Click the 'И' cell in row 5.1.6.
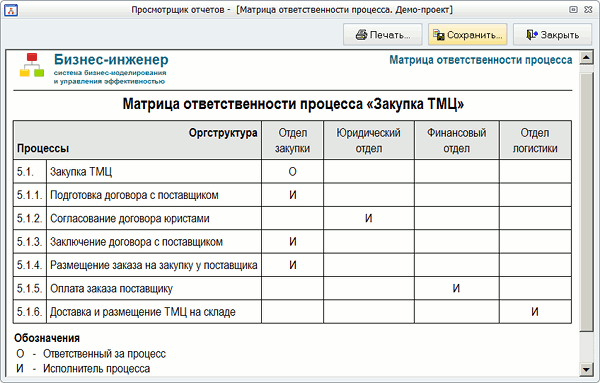The width and height of the screenshot is (600, 383). (x=535, y=312)
